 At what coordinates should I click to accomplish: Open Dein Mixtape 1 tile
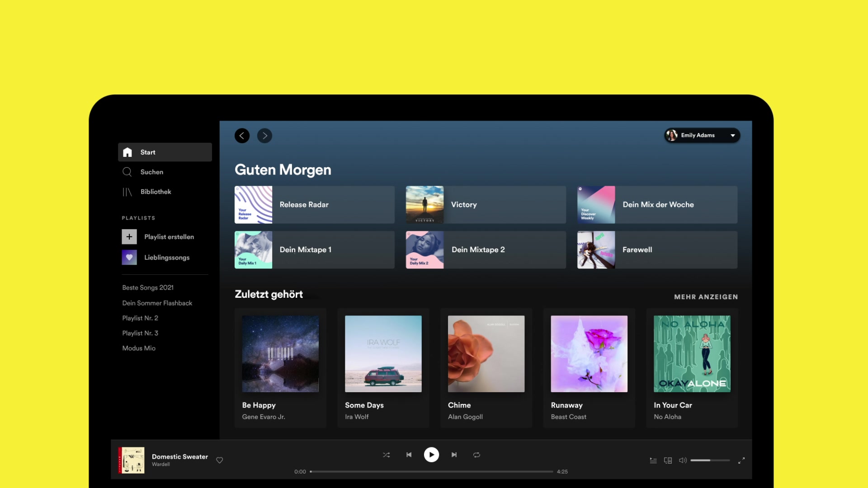click(x=315, y=250)
